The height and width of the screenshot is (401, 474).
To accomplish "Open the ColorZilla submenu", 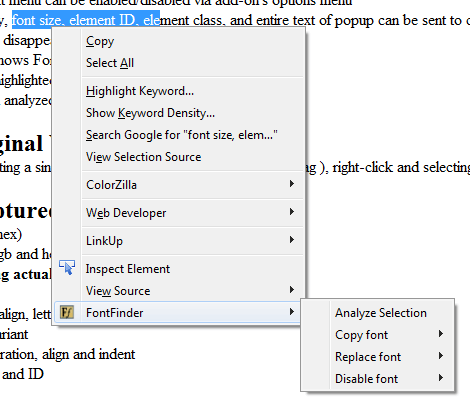I will 178,185.
